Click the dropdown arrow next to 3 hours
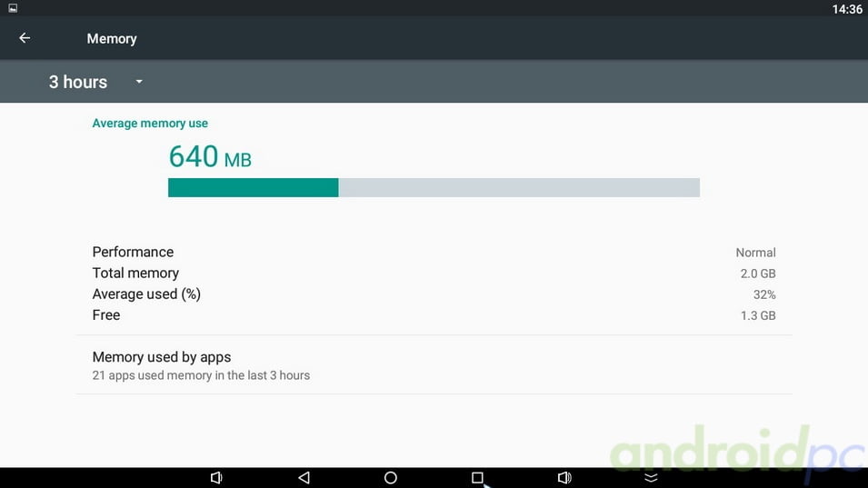 coord(139,82)
